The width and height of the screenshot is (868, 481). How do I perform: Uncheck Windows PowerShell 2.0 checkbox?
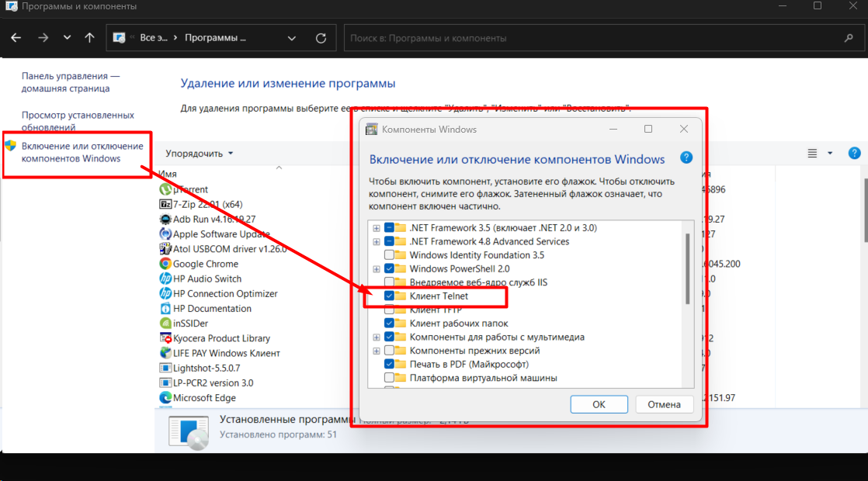point(389,268)
